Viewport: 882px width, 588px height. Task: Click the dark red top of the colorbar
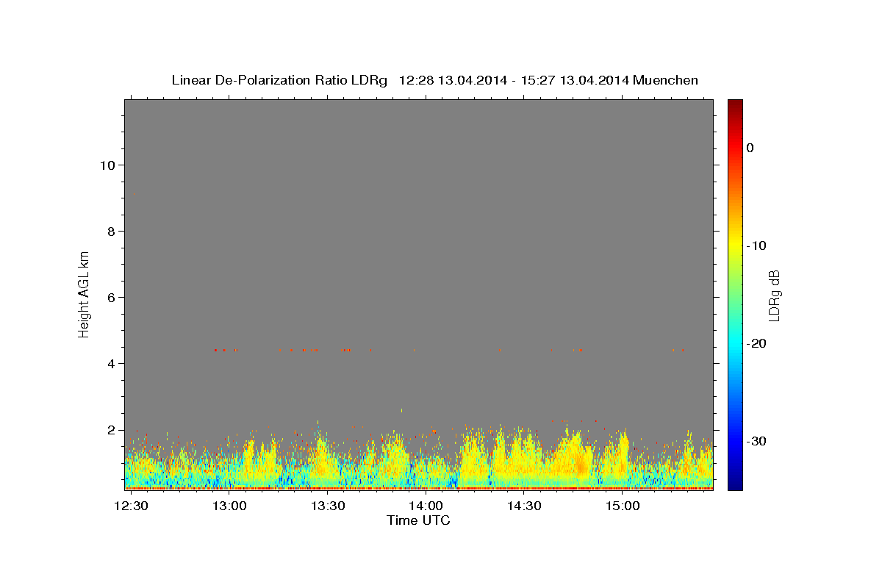pos(735,107)
